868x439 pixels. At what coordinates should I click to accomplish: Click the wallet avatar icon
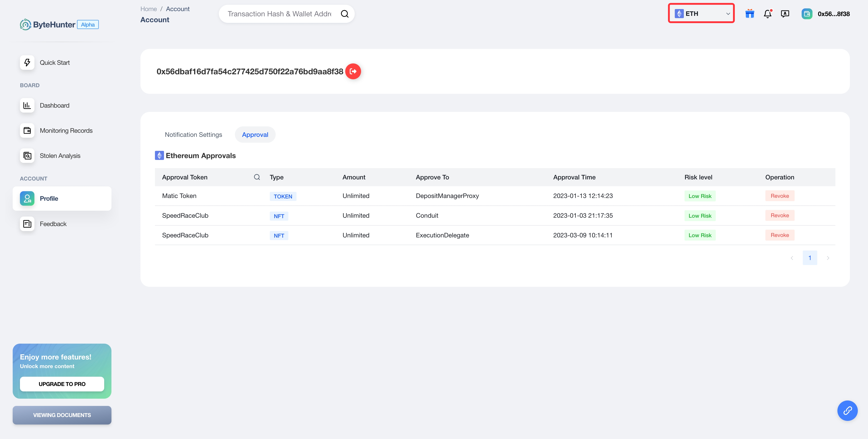point(807,14)
